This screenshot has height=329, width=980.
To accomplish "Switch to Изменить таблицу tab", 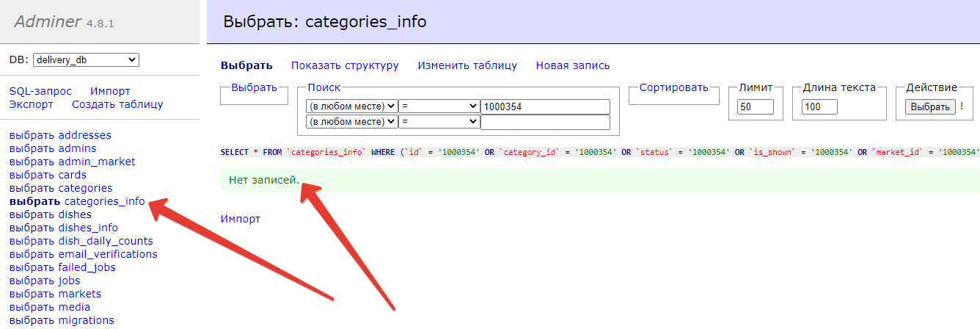I will tap(467, 65).
